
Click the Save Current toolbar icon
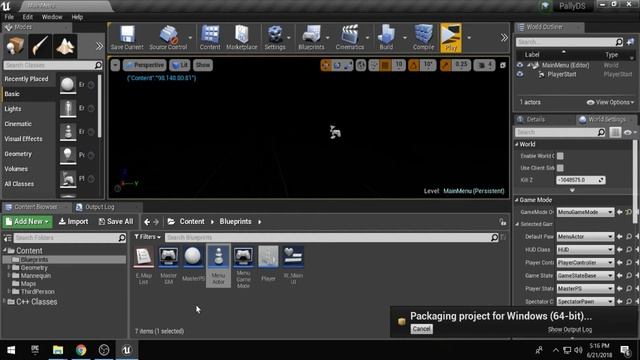click(x=127, y=38)
